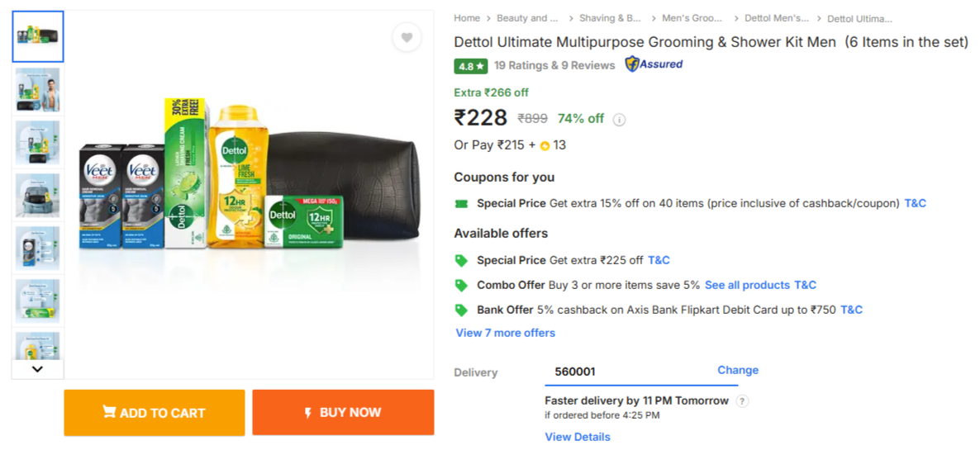Viewport: 980px width, 450px height.
Task: Open View Details for delivery
Action: pos(577,437)
